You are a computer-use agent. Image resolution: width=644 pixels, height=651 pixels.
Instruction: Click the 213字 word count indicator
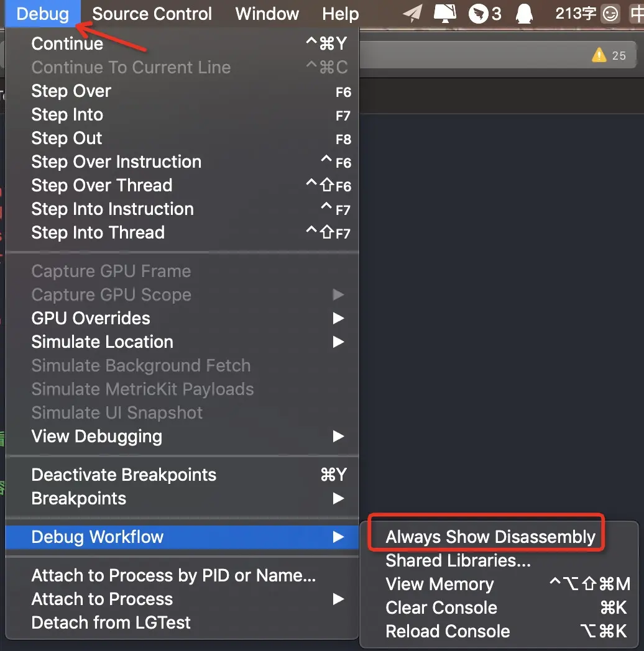(576, 14)
